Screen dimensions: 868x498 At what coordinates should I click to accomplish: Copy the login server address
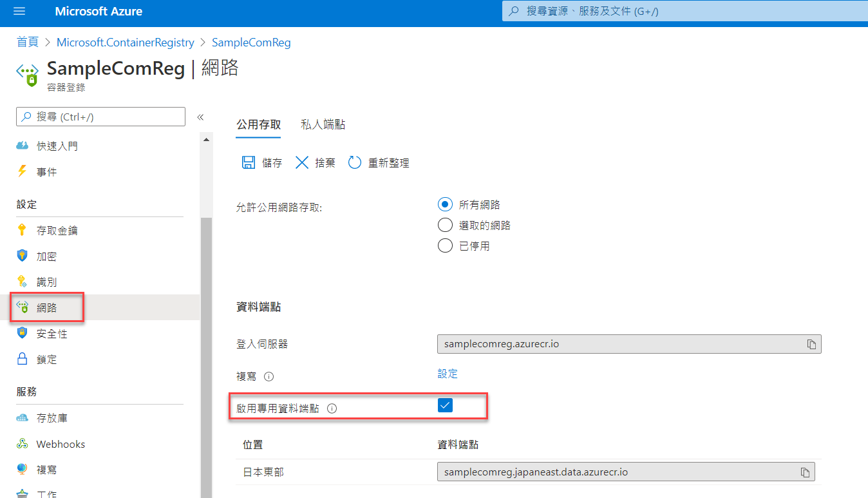tap(811, 344)
